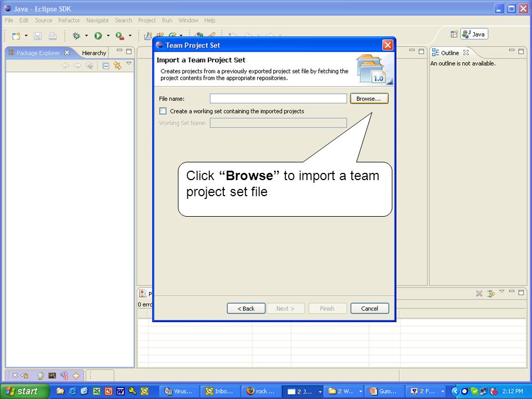Expand hidden system tray icons arrow

tap(455, 391)
